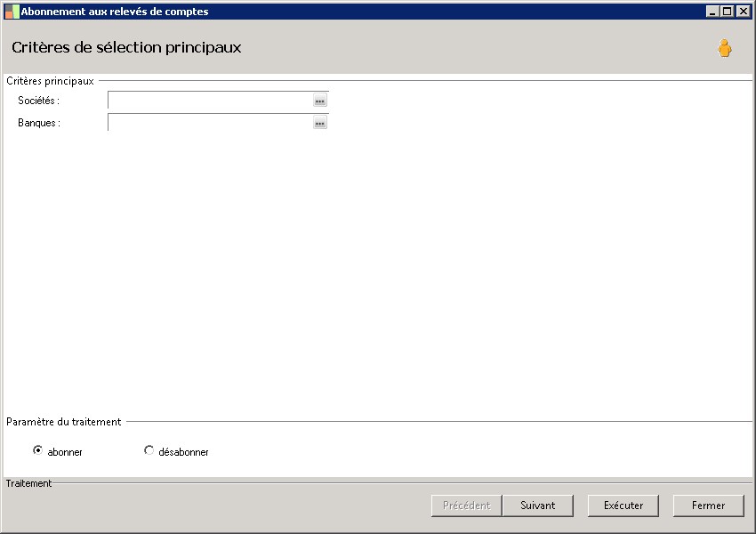This screenshot has height=534, width=756.
Task: Click the Critères principaux group label
Action: [x=50, y=81]
